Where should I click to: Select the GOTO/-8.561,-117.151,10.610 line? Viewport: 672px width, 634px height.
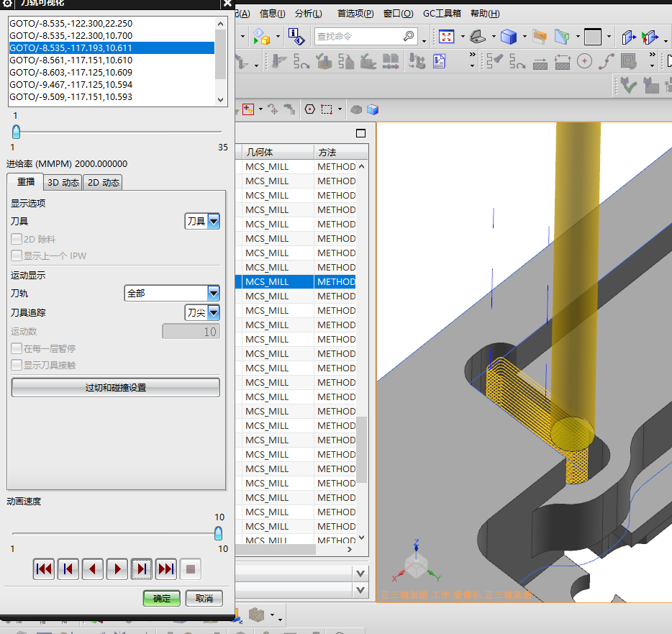71,60
